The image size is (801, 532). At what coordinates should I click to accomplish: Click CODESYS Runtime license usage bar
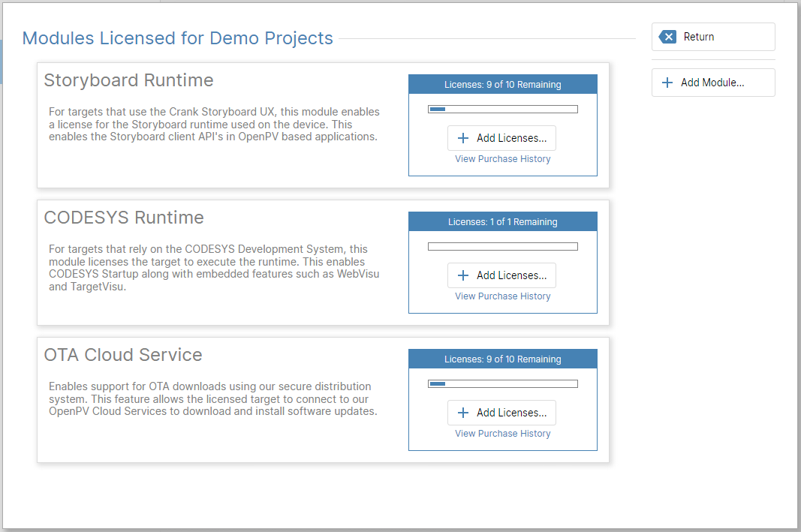pyautogui.click(x=503, y=247)
